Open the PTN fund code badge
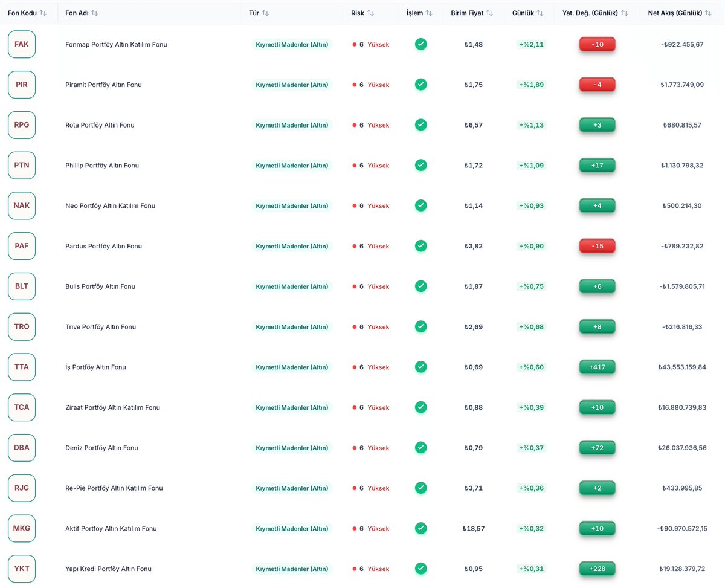This screenshot has width=725, height=588. [x=22, y=165]
